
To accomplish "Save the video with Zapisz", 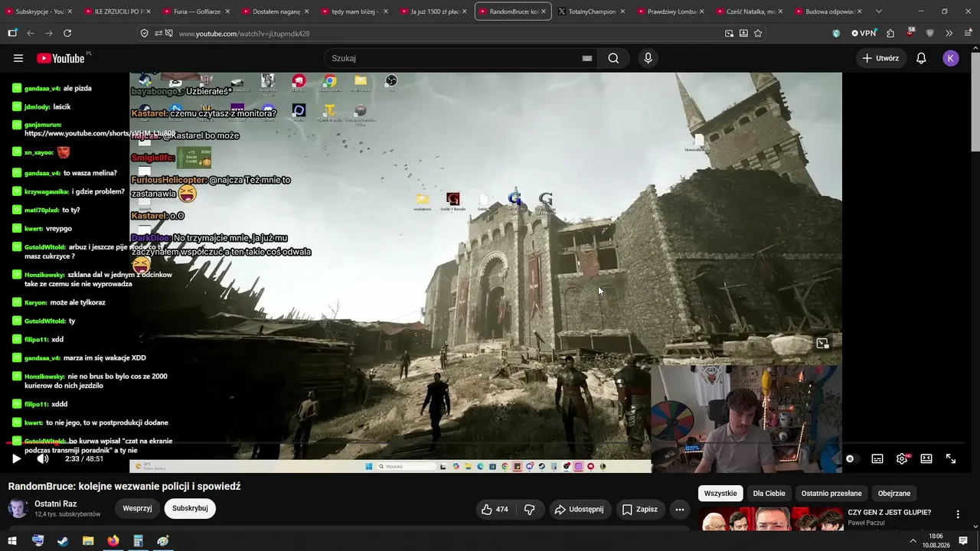I will pyautogui.click(x=640, y=509).
